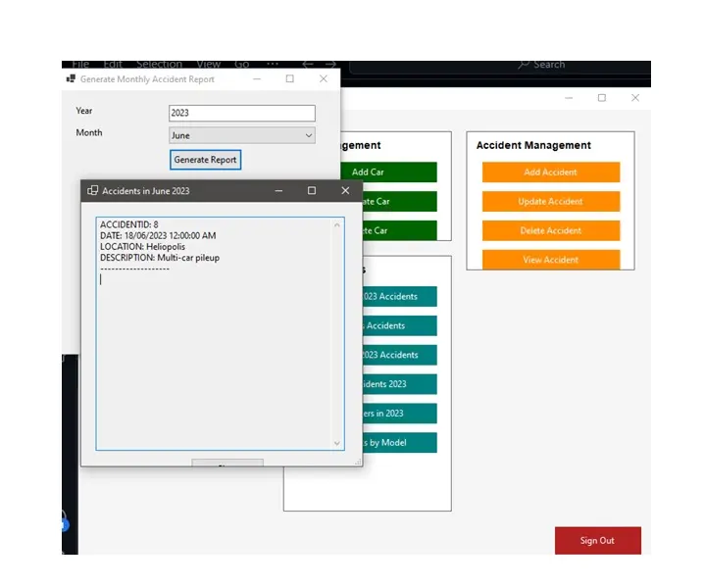704x588 pixels.
Task: Open the Month dropdown showing June
Action: [242, 135]
